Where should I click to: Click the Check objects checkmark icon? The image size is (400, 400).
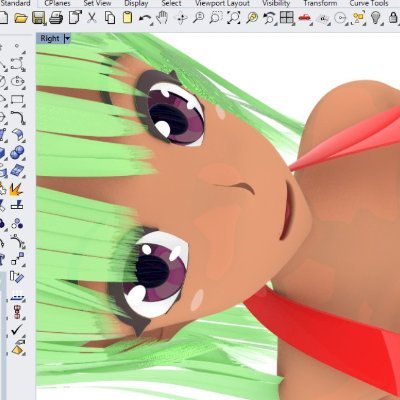point(17,329)
